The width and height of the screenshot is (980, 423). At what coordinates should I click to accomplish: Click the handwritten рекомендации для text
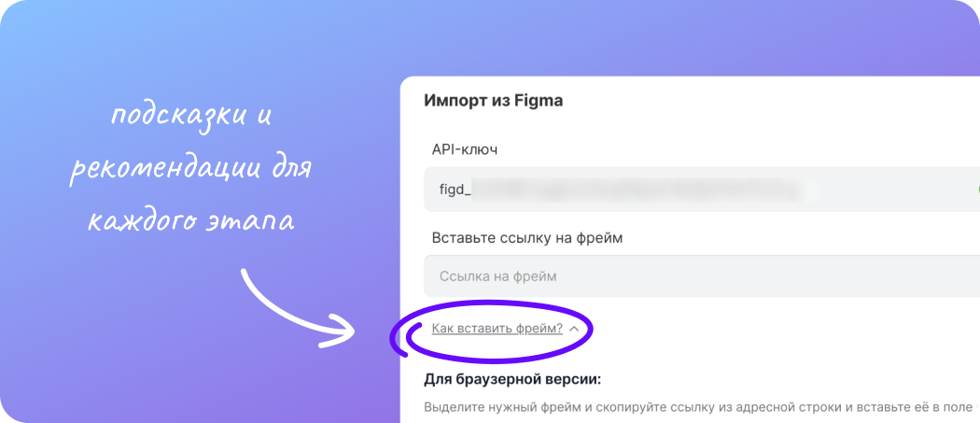[190, 172]
